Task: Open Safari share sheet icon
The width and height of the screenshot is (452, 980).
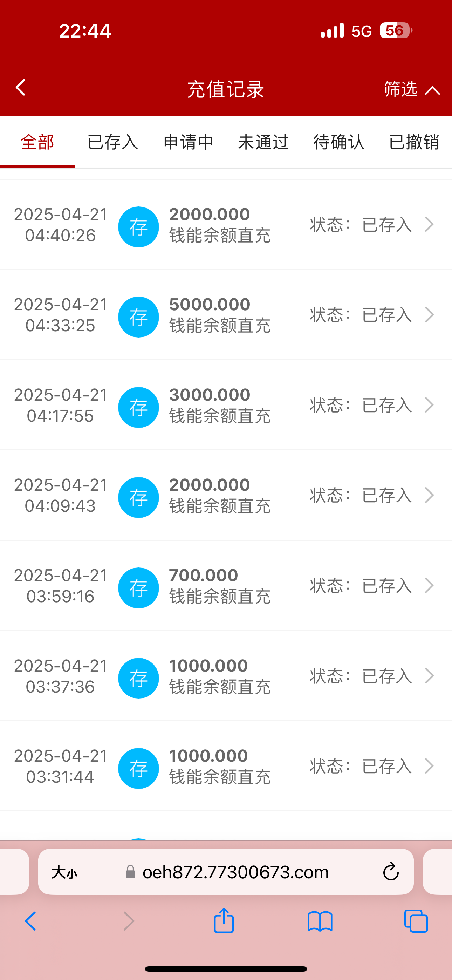Action: 224,921
